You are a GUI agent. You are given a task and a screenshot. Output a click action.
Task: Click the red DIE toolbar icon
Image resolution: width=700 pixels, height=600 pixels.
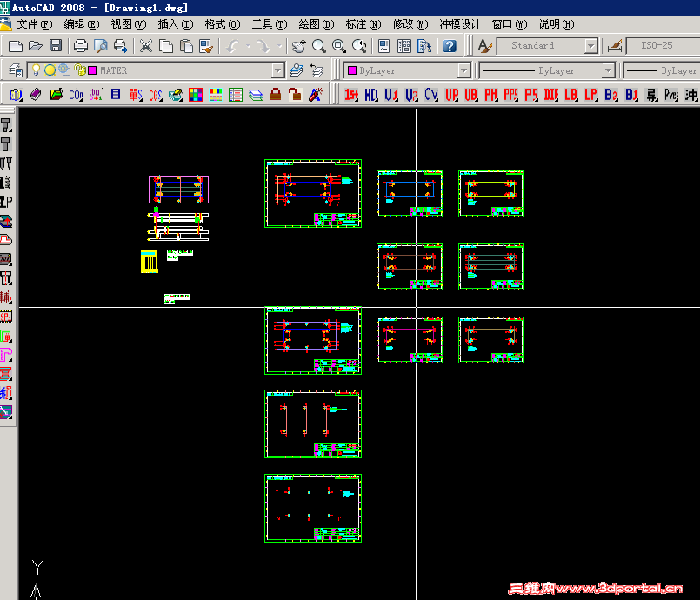[551, 95]
